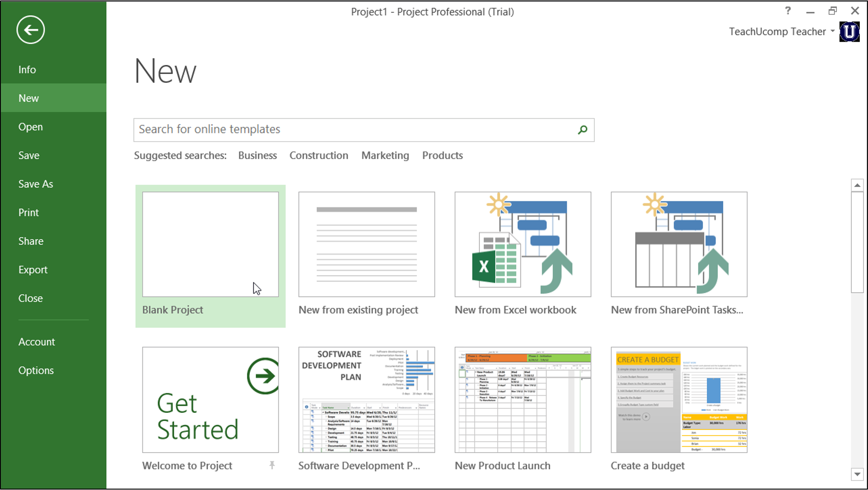This screenshot has width=868, height=490.
Task: Open New from SharePoint Tasks list
Action: 678,244
